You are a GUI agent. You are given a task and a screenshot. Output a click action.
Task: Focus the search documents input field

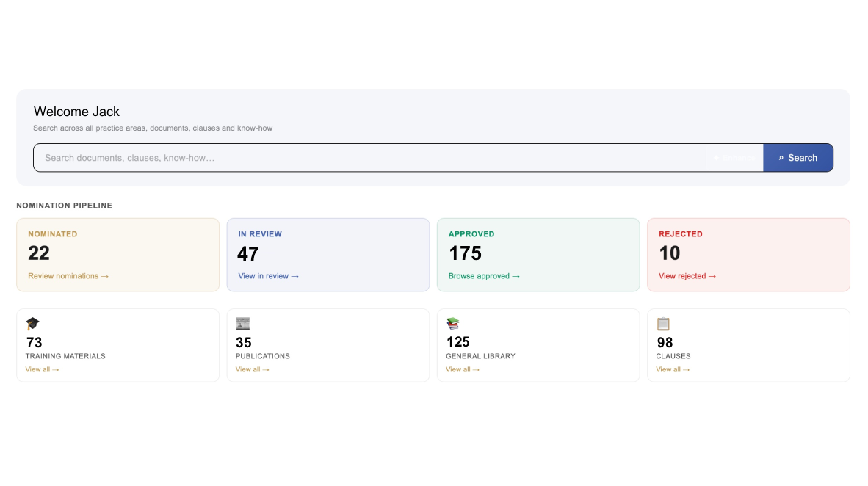click(370, 158)
